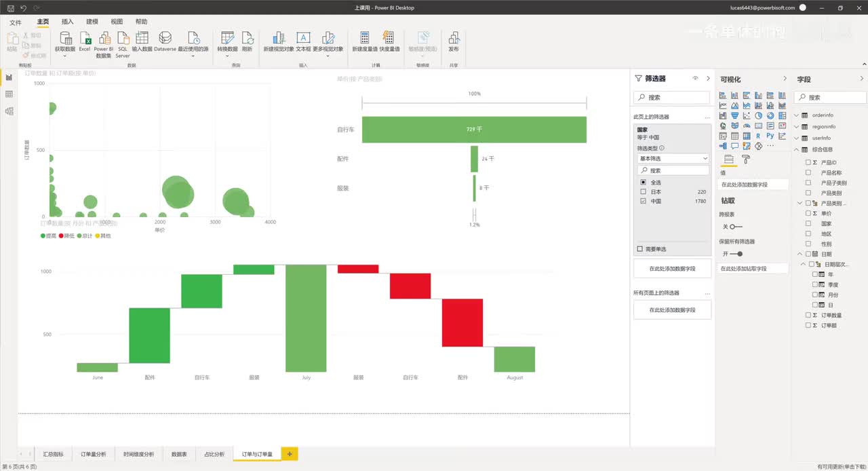Toggle filter pane eye visibility icon

(695, 79)
